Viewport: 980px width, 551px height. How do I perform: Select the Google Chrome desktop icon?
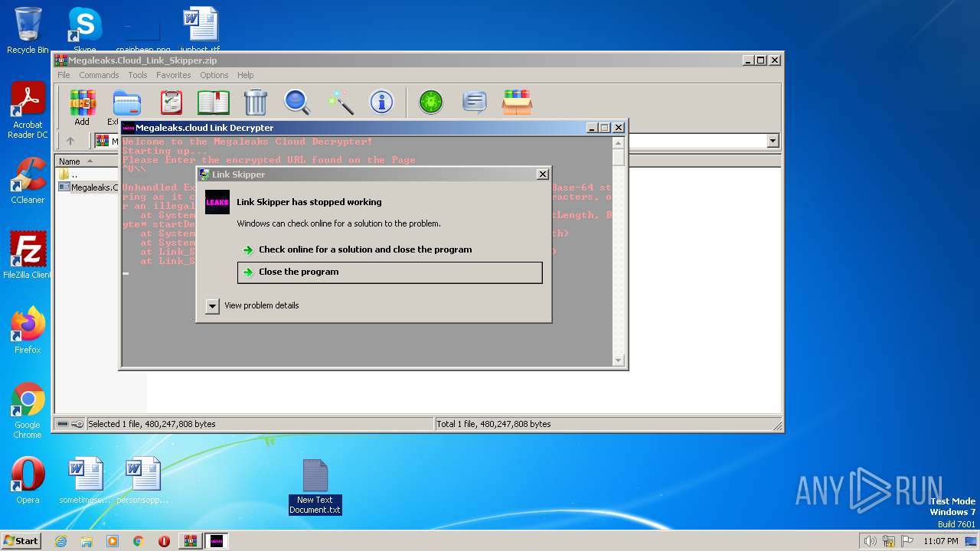28,411
